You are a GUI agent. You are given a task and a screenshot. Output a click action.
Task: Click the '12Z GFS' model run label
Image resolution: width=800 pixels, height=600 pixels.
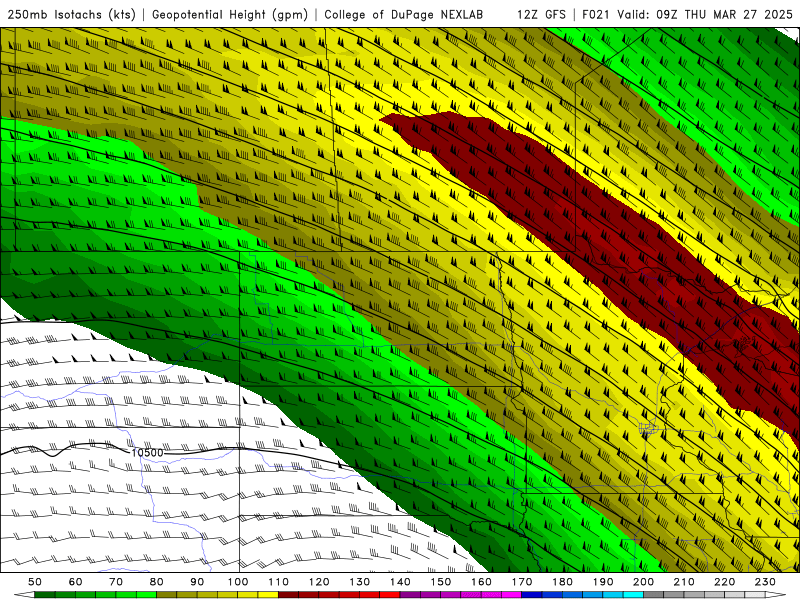(541, 15)
